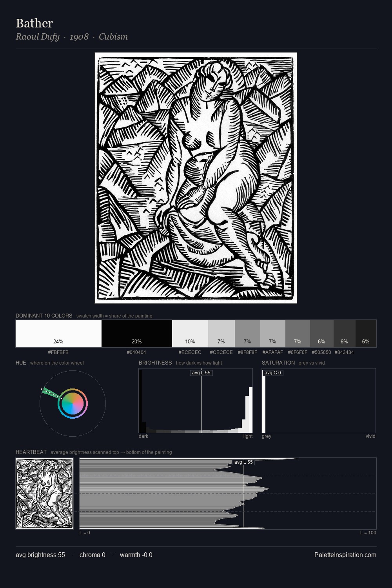Screen dimensions: 392x588
Task: Click the 'HUE' section heading
Action: point(21,363)
